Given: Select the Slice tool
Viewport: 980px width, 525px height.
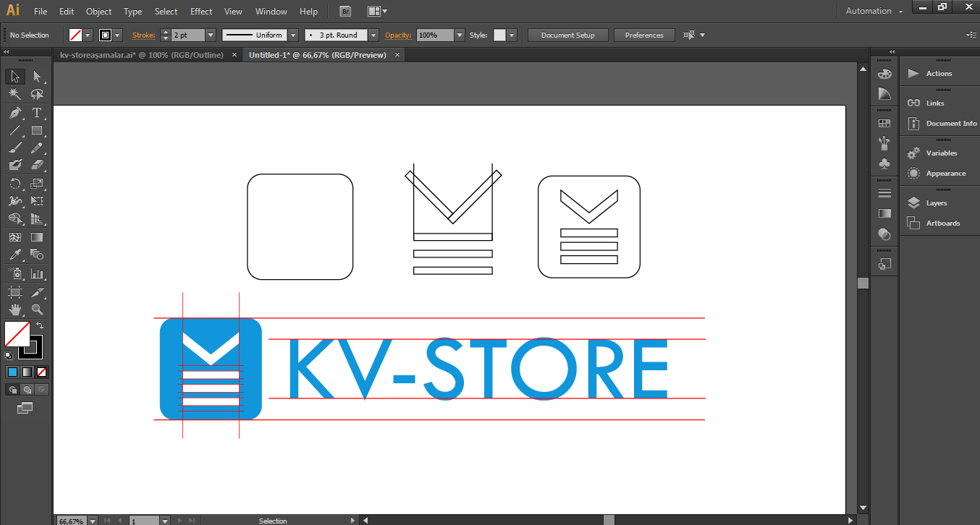Looking at the screenshot, I should point(37,292).
